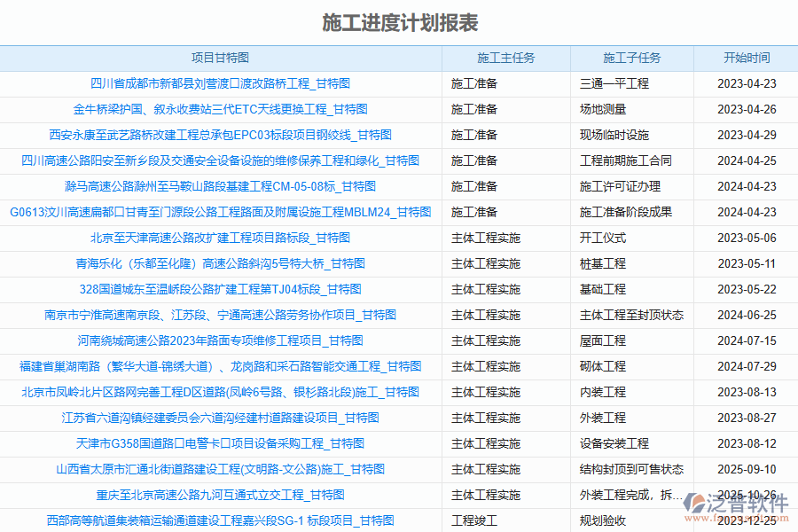Open 南京市宁淮高速劳务协作项目 Gantt chart link
798x532 pixels.
coord(222,314)
